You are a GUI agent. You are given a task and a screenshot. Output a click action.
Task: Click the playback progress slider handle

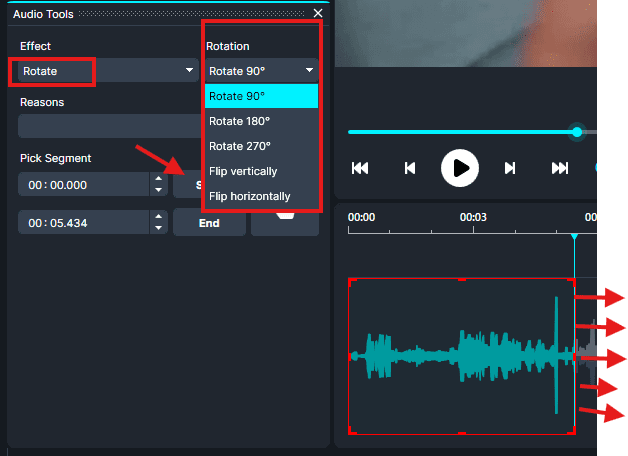(x=577, y=132)
